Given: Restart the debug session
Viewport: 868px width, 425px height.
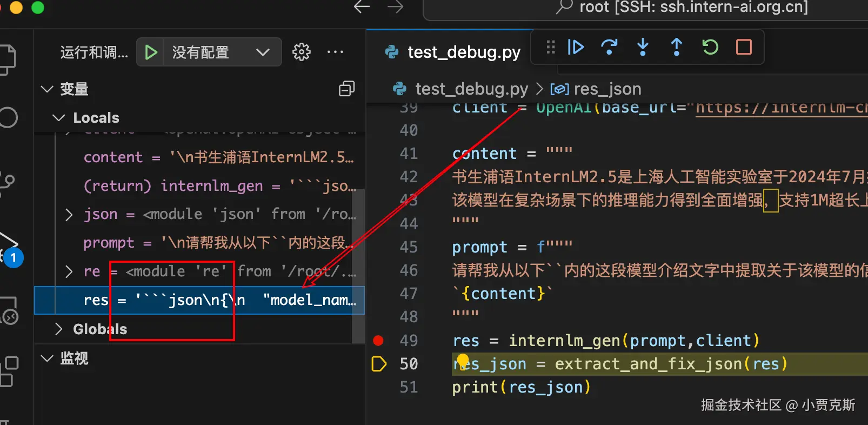Looking at the screenshot, I should tap(710, 47).
